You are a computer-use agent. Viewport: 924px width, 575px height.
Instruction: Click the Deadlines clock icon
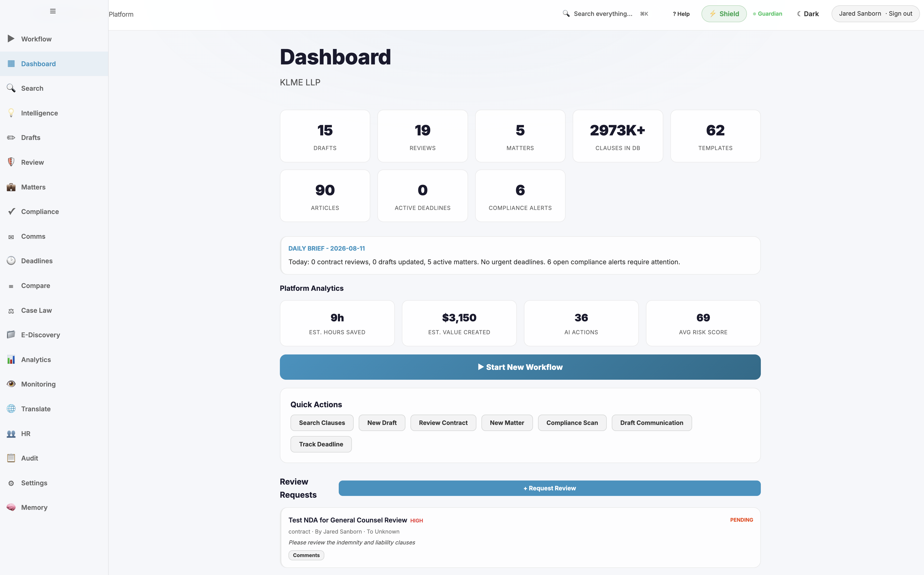[x=11, y=261]
